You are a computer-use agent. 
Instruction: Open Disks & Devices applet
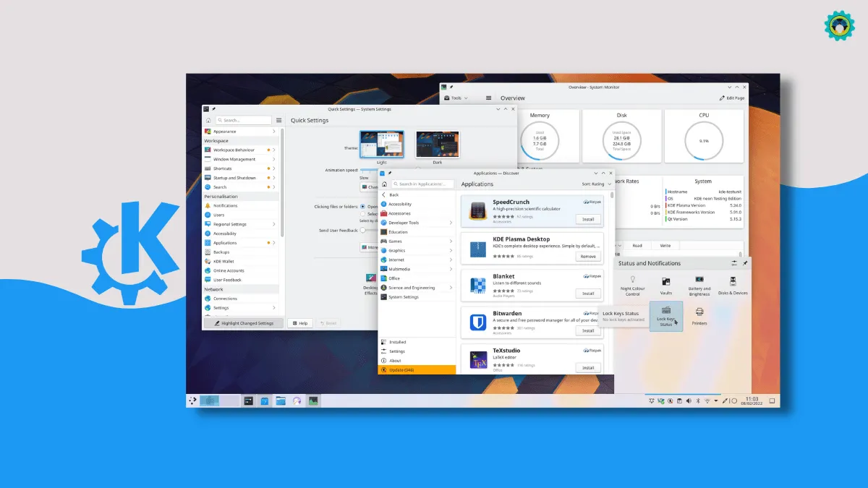point(733,283)
